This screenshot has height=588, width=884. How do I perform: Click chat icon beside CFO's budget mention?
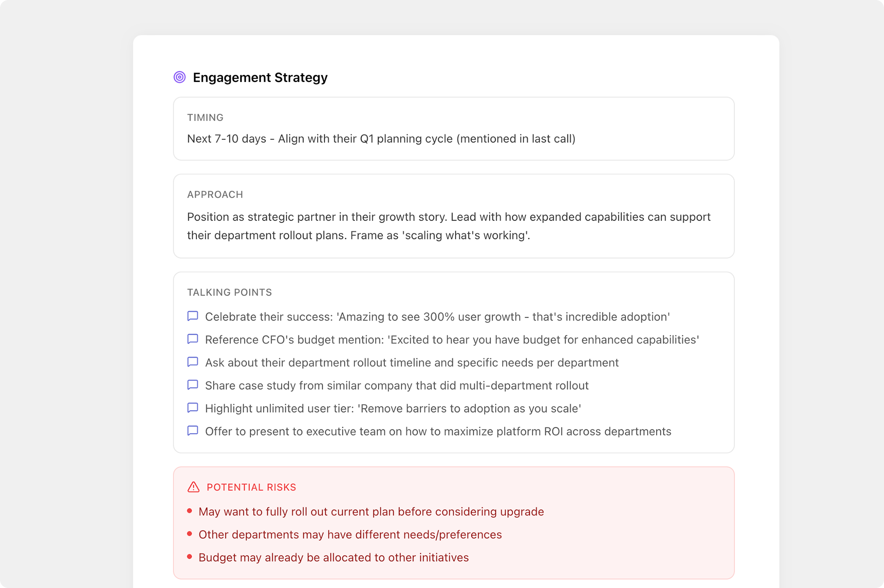click(193, 339)
